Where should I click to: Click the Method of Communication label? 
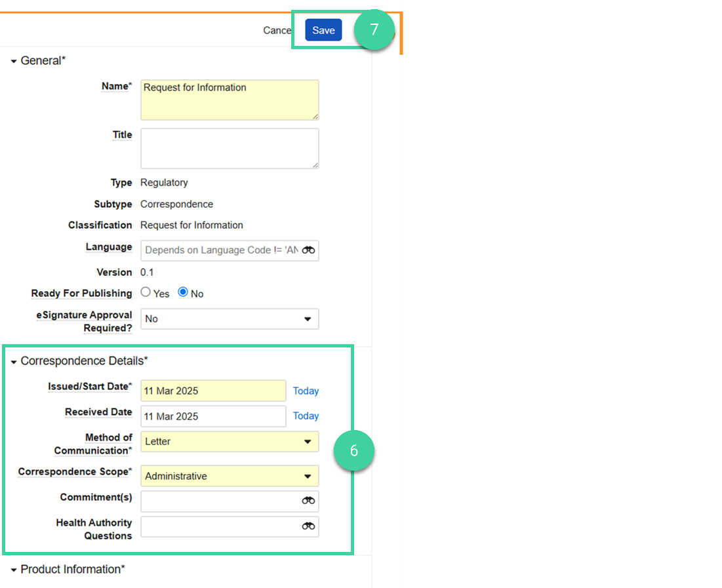point(93,444)
